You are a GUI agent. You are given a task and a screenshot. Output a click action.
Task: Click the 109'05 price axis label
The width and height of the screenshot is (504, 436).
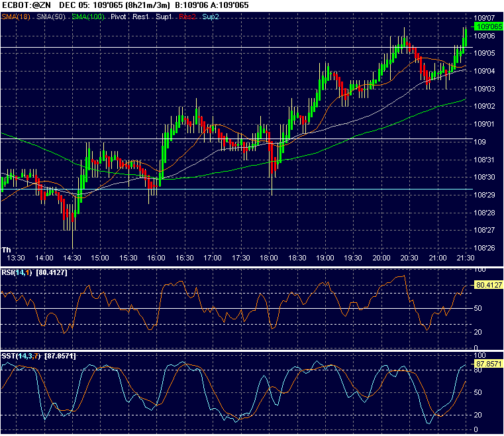[484, 54]
